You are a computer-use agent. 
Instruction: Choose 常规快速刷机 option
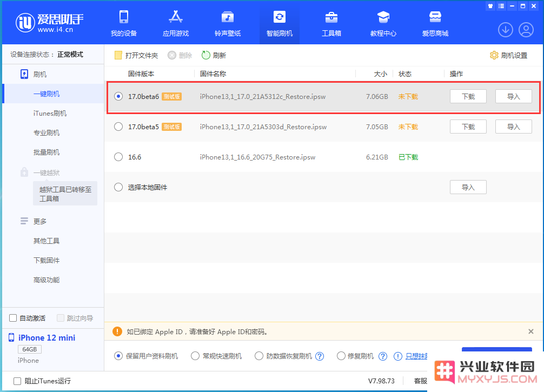coord(195,356)
